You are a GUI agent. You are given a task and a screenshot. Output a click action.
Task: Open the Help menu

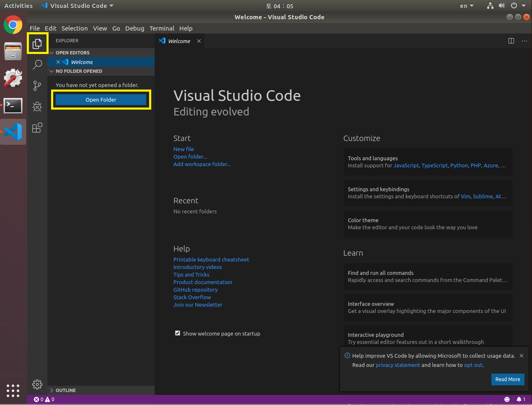coord(186,28)
